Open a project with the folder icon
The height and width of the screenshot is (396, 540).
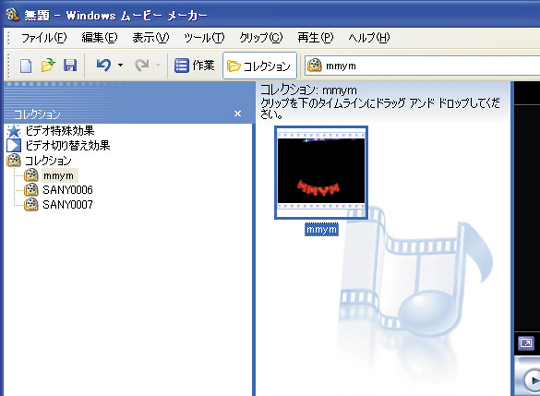pos(48,65)
